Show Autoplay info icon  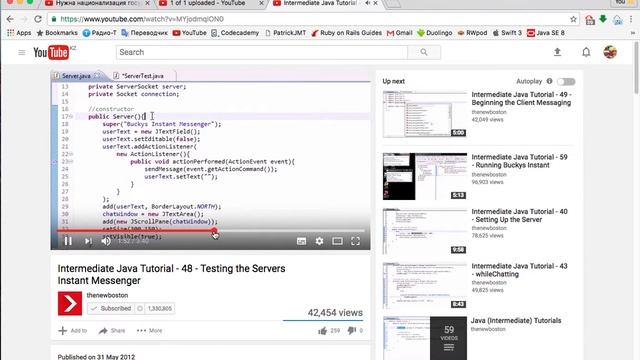coord(549,81)
